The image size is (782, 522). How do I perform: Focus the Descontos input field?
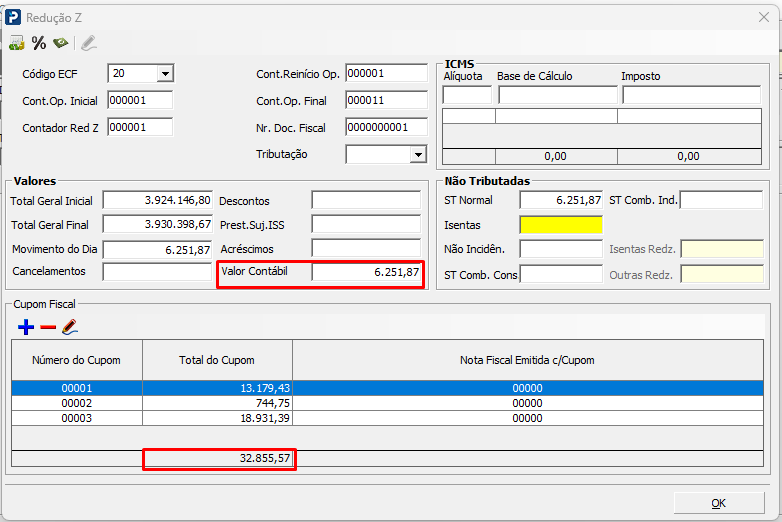365,201
